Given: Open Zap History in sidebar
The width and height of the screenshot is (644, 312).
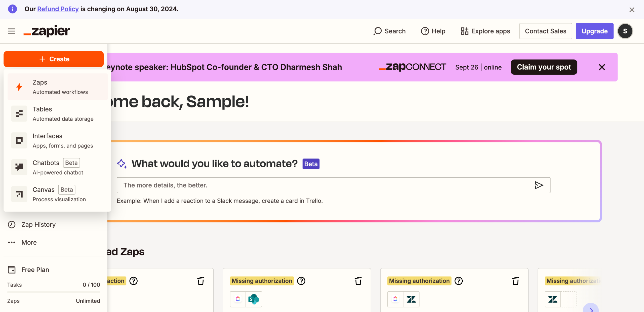Looking at the screenshot, I should click(38, 224).
